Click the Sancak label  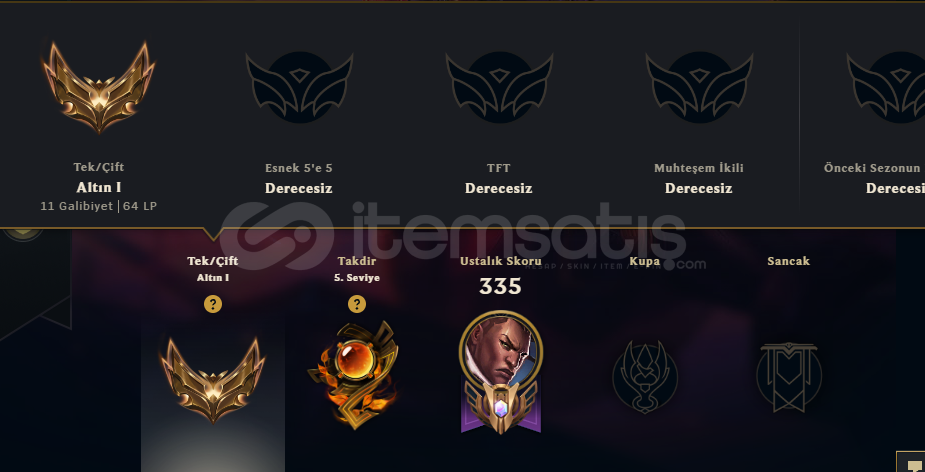coord(789,261)
